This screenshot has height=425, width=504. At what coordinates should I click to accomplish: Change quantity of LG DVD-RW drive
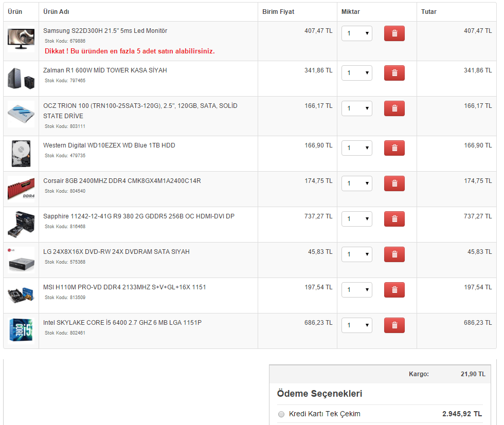(357, 254)
